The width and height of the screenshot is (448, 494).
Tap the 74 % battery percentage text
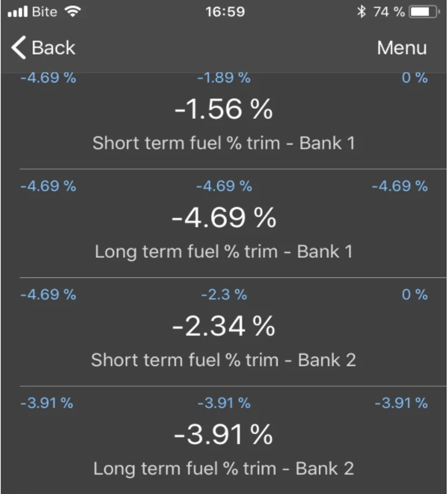tap(389, 12)
